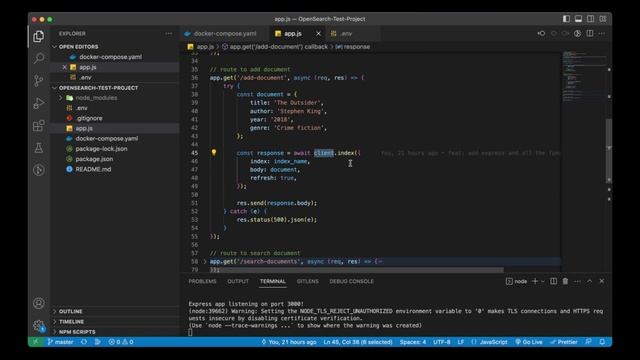Image resolution: width=640 pixels, height=360 pixels.
Task: Open the Manage gear icon
Action: [39, 326]
